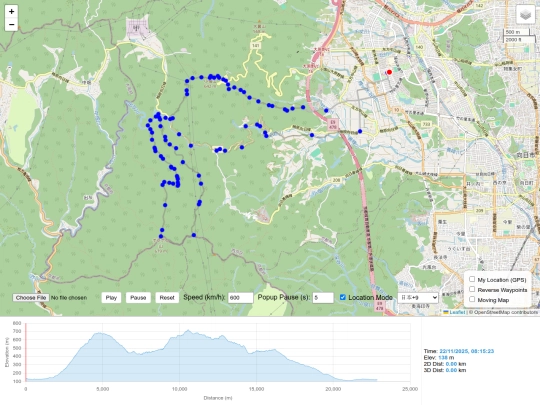
Task: Click the red start marker on elevation chart
Action: point(26,352)
